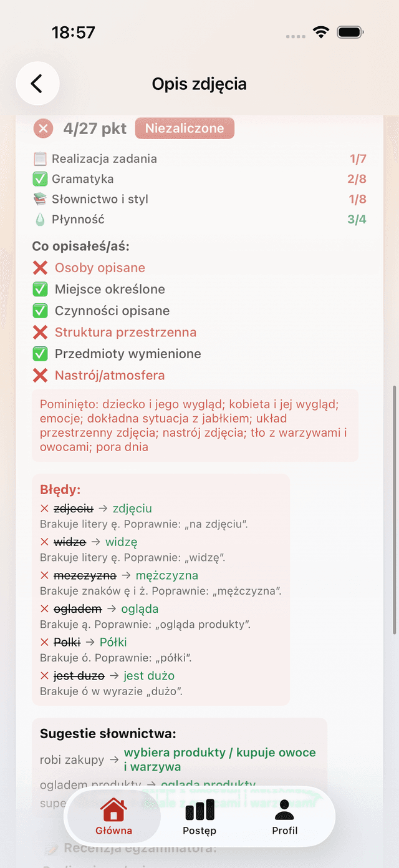Viewport: 399px width, 868px height.
Task: Tap the clipboard icon beside Realizacja zadania
Action: [40, 159]
